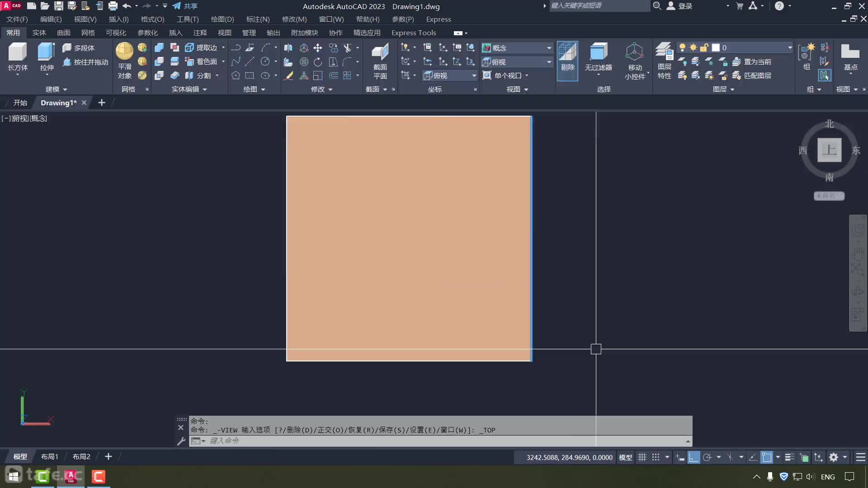Image resolution: width=868 pixels, height=488 pixels.
Task: Choose the Polygon drawing tool
Action: pos(236,75)
